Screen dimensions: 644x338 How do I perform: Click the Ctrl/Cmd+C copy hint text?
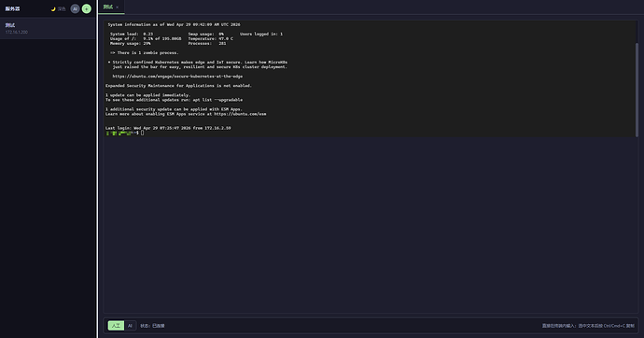pyautogui.click(x=588, y=326)
